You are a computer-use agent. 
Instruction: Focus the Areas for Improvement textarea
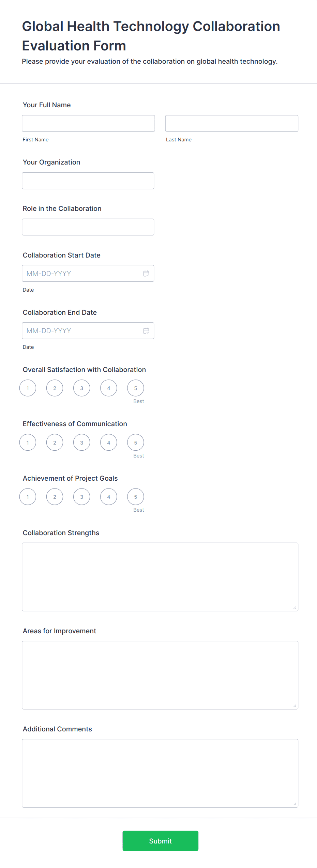(160, 675)
